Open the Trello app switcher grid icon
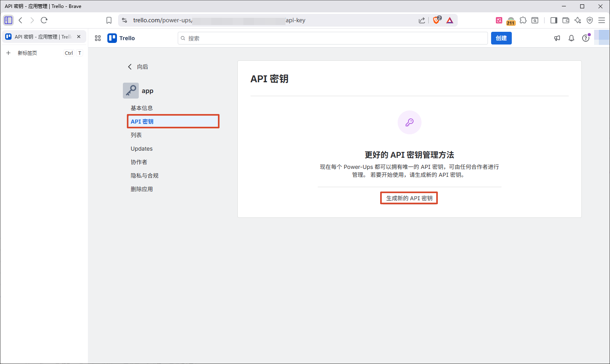 coord(98,38)
